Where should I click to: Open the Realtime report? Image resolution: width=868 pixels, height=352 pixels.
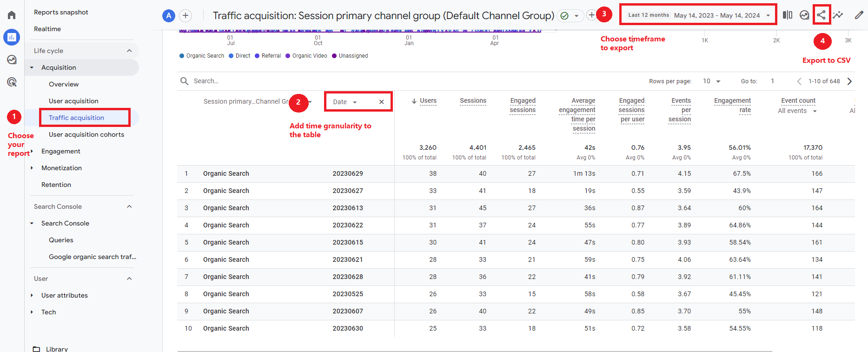[47, 29]
